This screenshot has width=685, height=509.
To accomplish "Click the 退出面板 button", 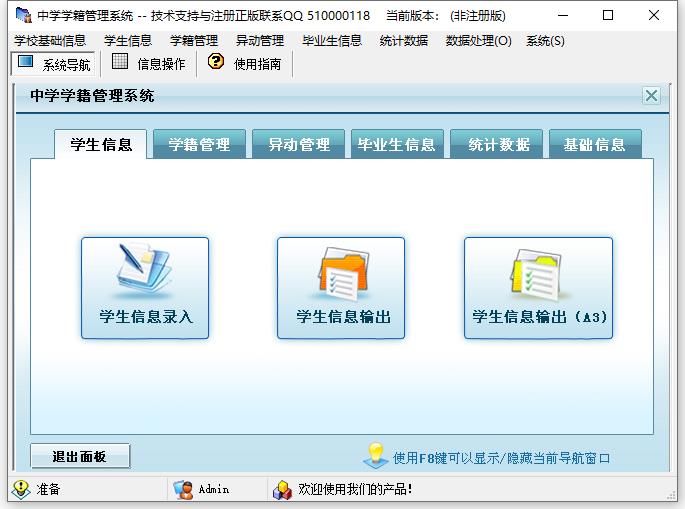I will click(80, 456).
